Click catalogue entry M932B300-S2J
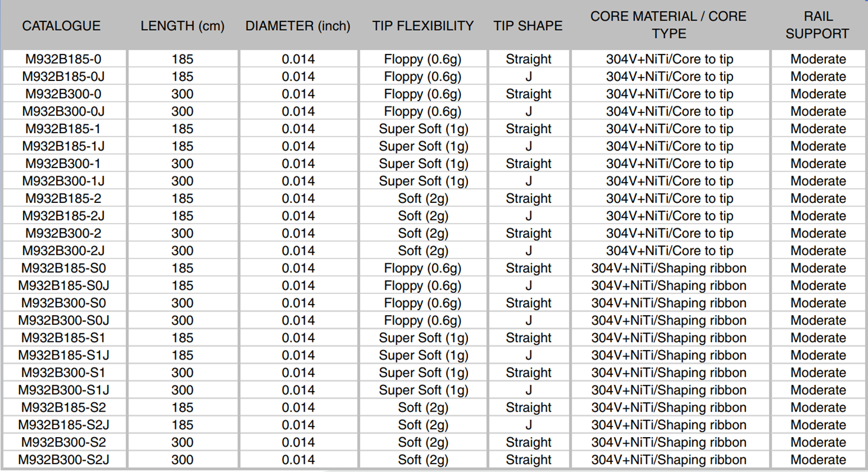This screenshot has width=868, height=472. point(64,460)
